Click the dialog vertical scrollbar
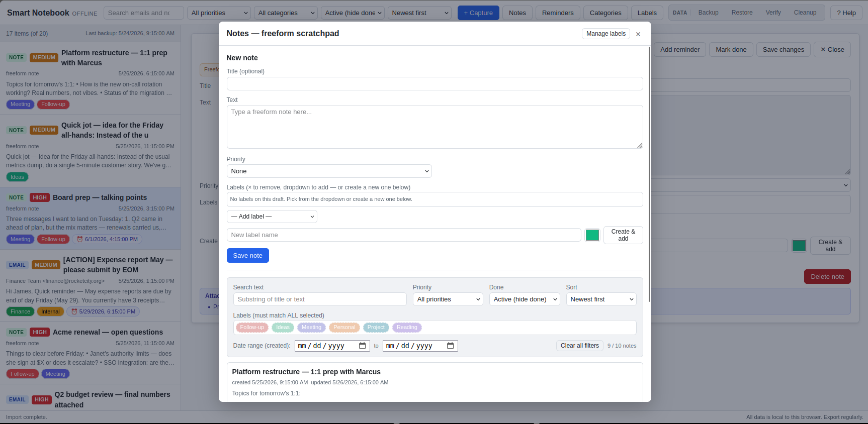Image resolution: width=868 pixels, height=424 pixels. (x=649, y=175)
